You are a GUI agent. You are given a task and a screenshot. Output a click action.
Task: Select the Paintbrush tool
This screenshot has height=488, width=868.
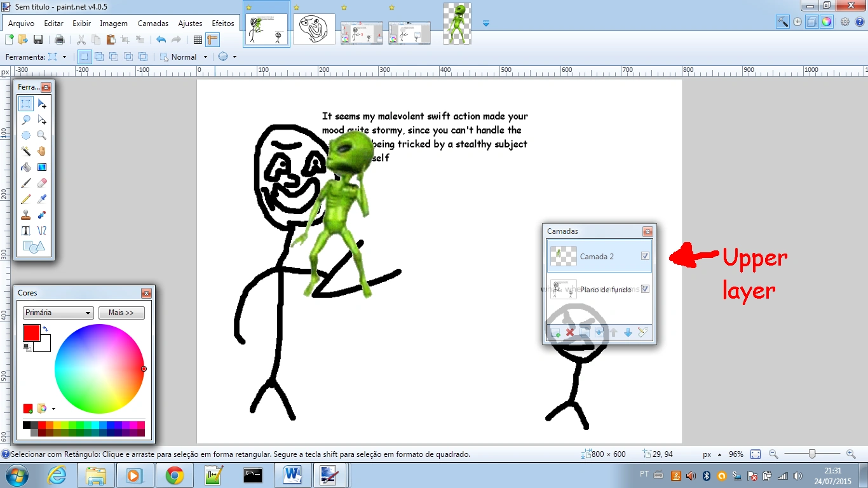(x=26, y=183)
